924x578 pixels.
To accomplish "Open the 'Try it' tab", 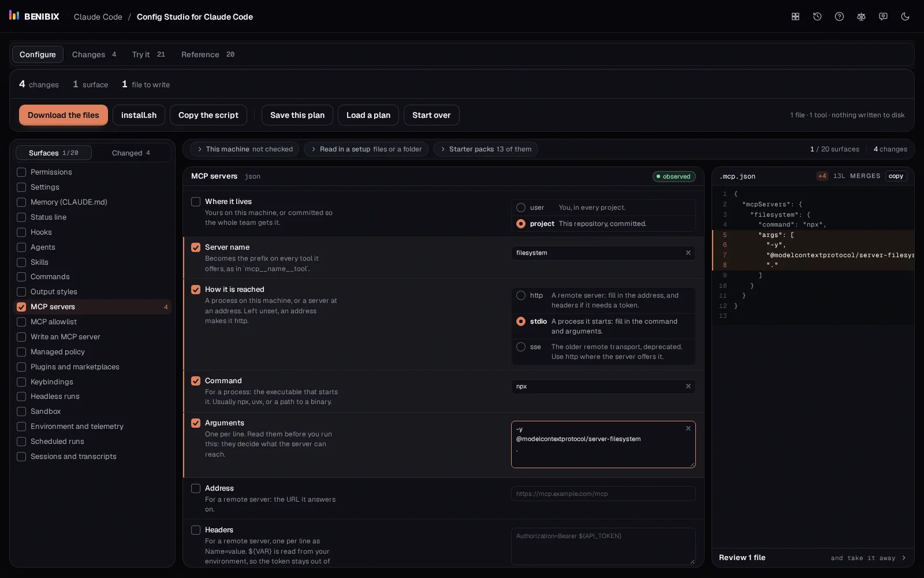I will tap(148, 54).
